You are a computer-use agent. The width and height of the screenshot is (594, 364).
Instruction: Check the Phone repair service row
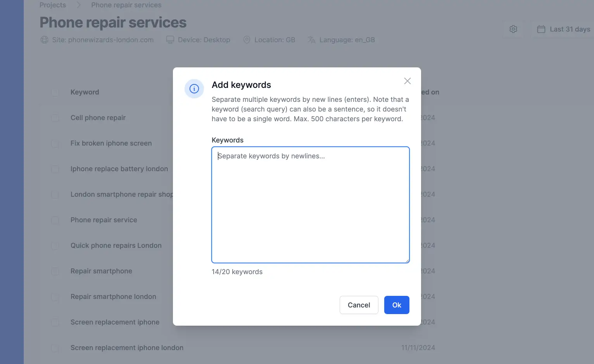click(x=55, y=220)
